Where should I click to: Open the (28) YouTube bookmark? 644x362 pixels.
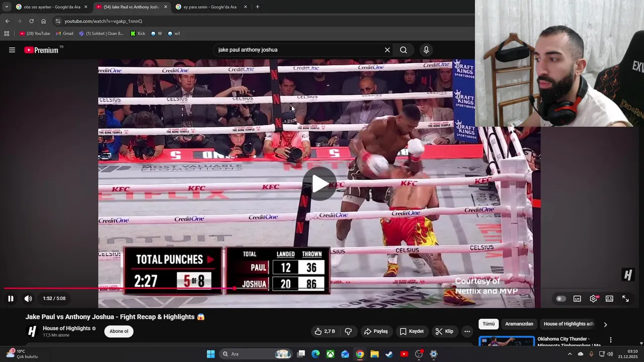pos(35,34)
